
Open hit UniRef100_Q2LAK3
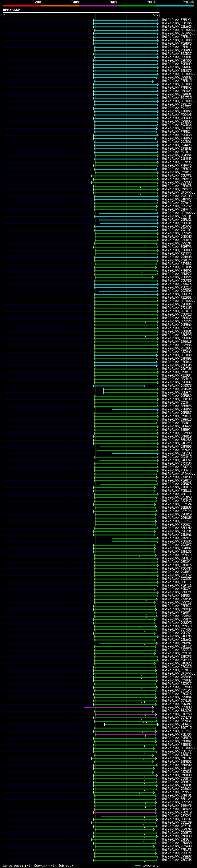[176, 26]
